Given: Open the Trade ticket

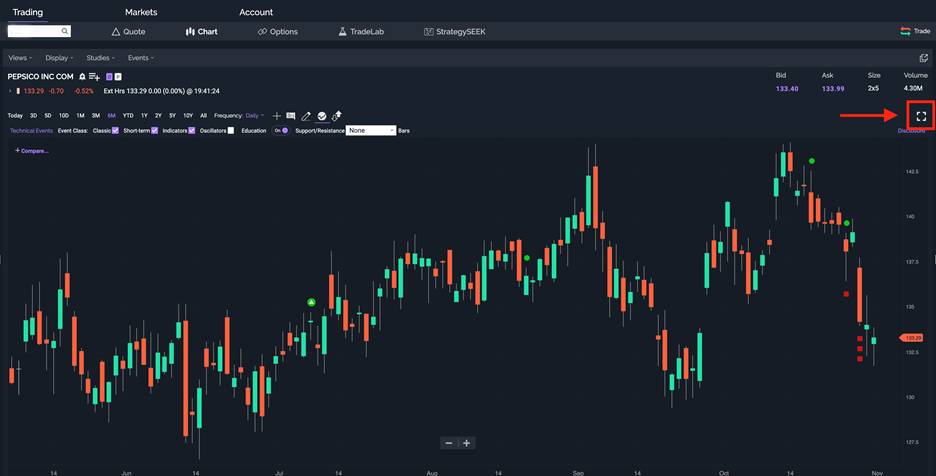Looking at the screenshot, I should point(915,31).
